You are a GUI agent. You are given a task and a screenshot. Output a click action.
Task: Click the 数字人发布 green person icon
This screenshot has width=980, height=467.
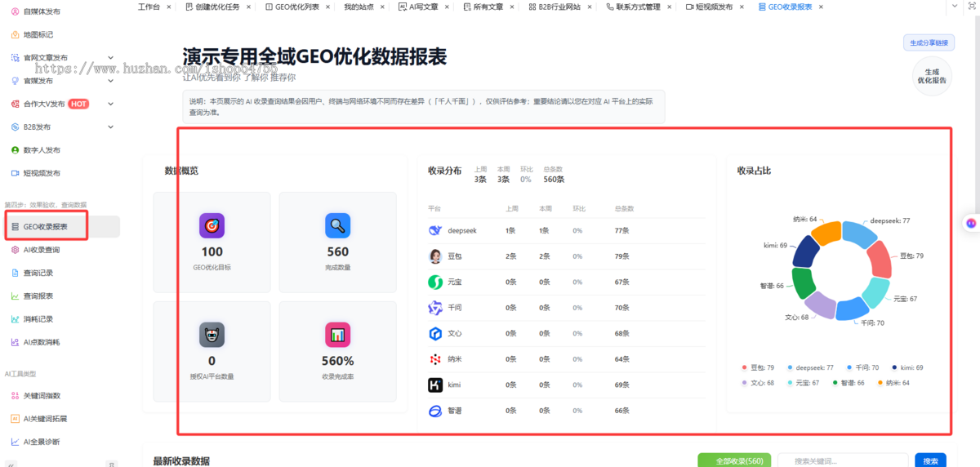(16, 150)
